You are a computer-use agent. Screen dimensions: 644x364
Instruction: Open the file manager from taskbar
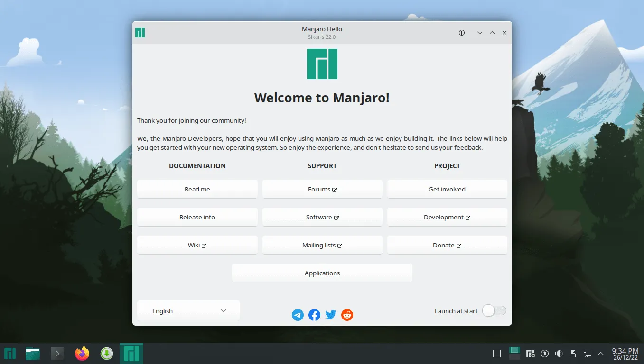click(x=33, y=354)
